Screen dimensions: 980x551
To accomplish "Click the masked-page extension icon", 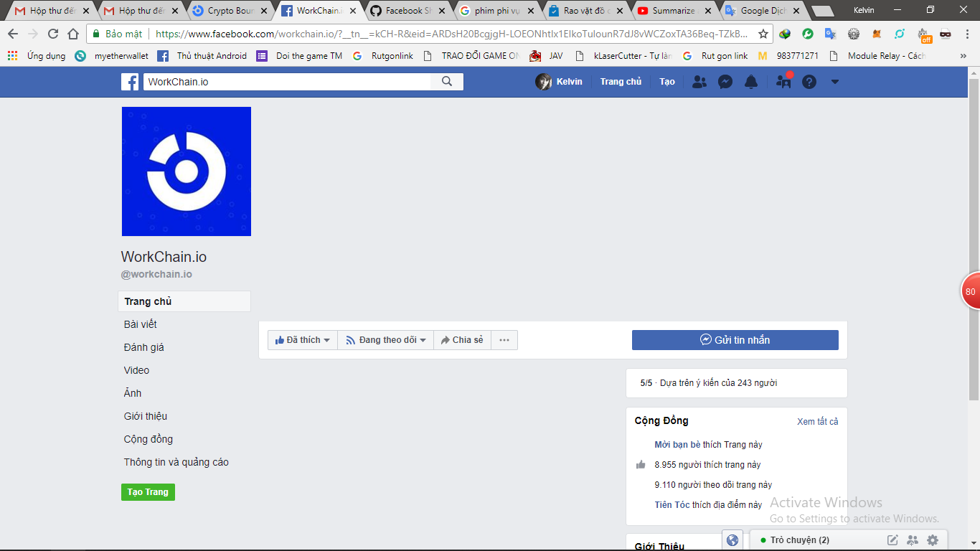I will pos(946,34).
